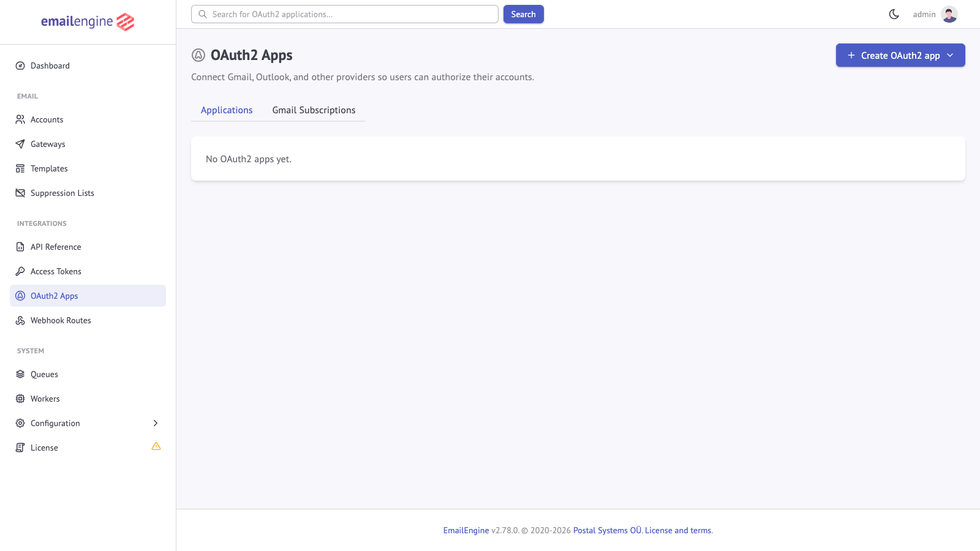Image resolution: width=980 pixels, height=551 pixels.
Task: Go to Accounts in sidebar
Action: coord(88,119)
